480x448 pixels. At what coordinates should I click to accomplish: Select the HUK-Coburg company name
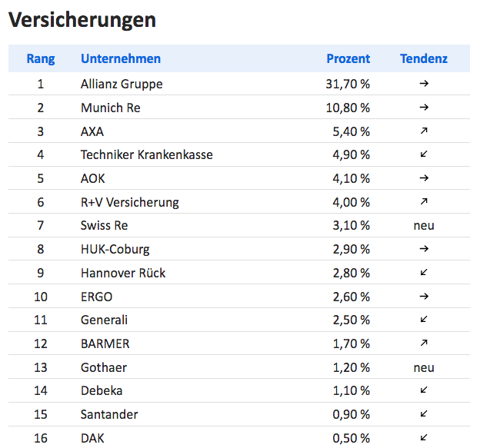point(115,249)
